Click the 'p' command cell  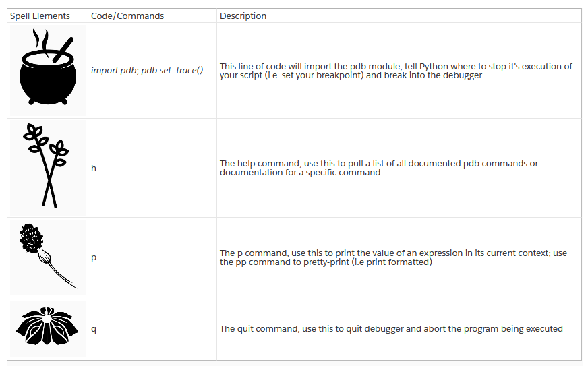152,257
